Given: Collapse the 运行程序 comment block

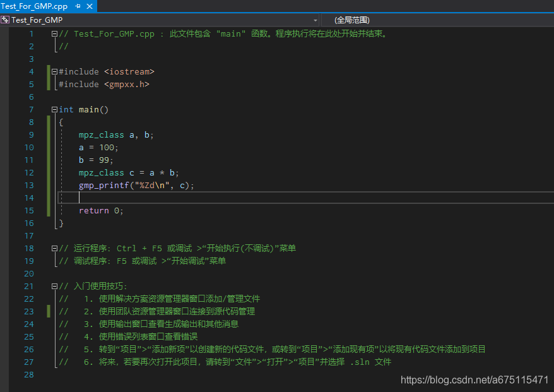Looking at the screenshot, I should (x=54, y=248).
